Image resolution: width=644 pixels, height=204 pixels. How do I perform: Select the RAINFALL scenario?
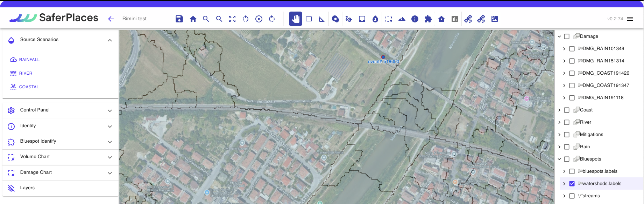click(x=29, y=60)
